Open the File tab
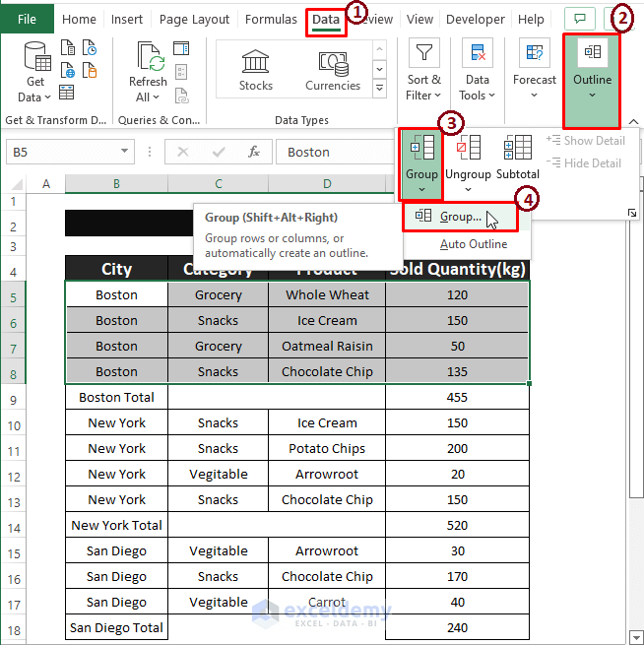644x645 pixels. (27, 19)
